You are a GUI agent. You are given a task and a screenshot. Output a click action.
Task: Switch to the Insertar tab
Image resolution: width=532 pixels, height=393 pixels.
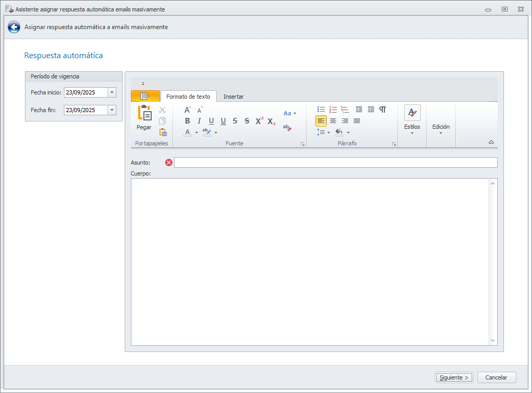pyautogui.click(x=233, y=97)
